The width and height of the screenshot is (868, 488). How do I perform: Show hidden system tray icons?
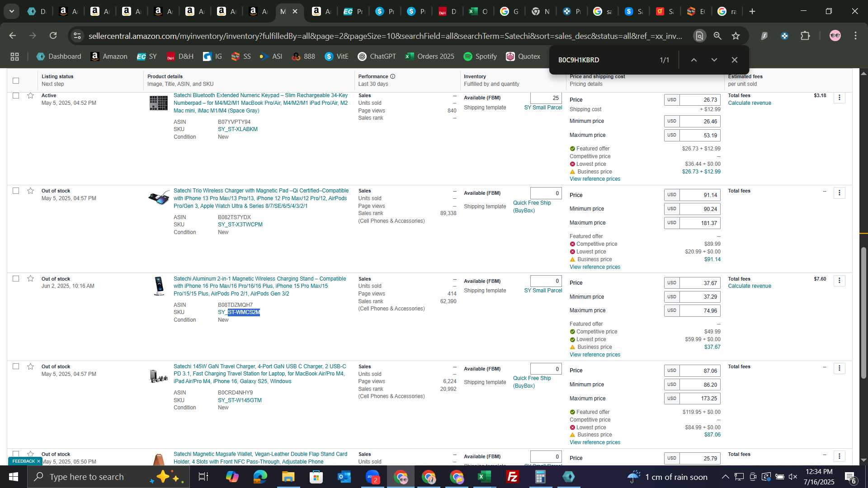[x=725, y=477]
